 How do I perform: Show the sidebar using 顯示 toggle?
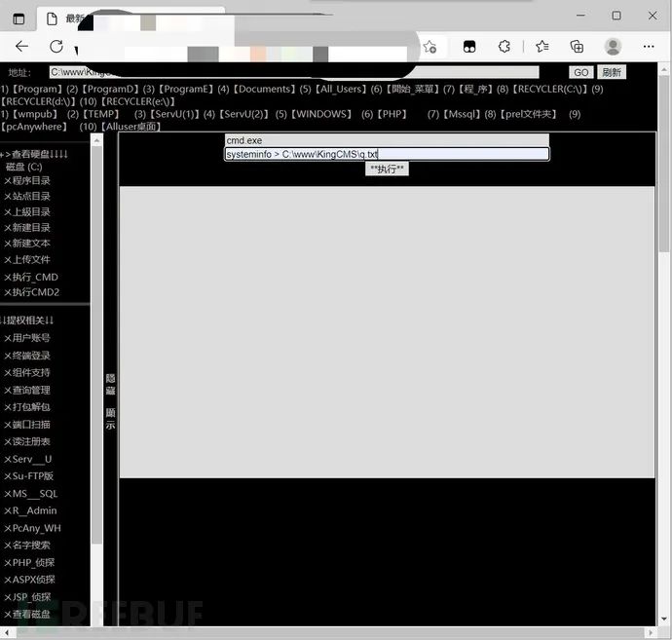pyautogui.click(x=110, y=419)
